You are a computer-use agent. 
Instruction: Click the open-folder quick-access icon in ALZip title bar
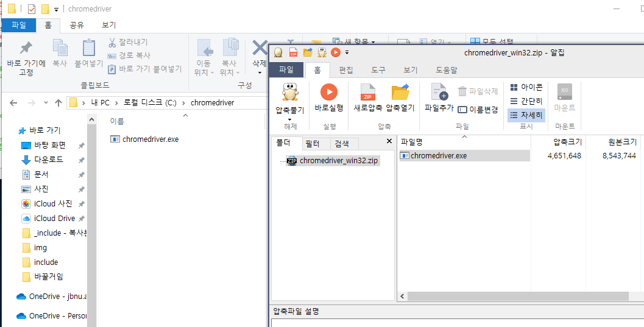pyautogui.click(x=308, y=52)
